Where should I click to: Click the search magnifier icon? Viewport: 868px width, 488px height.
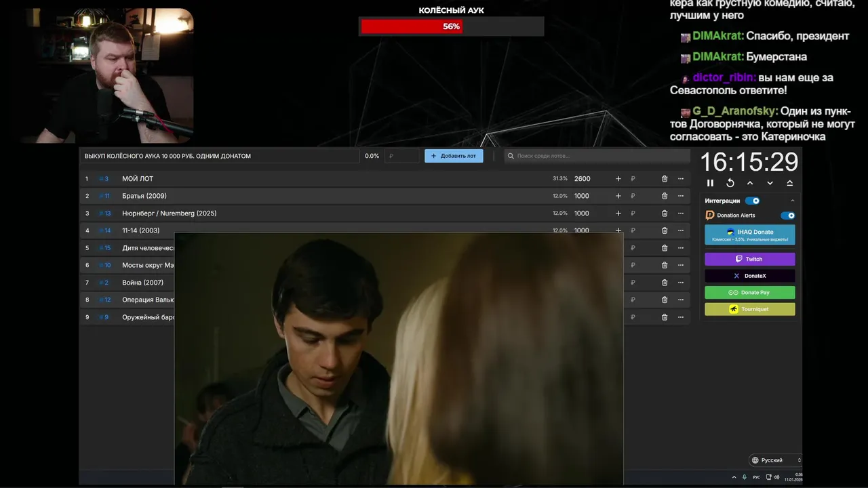[x=511, y=156]
